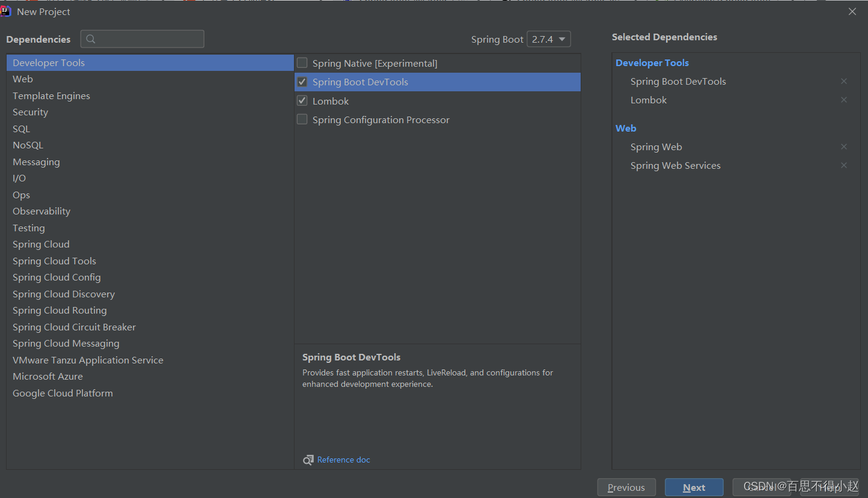Remove Spring Boot DevTools from selected dependencies
Viewport: 868px width, 498px height.
(x=844, y=81)
